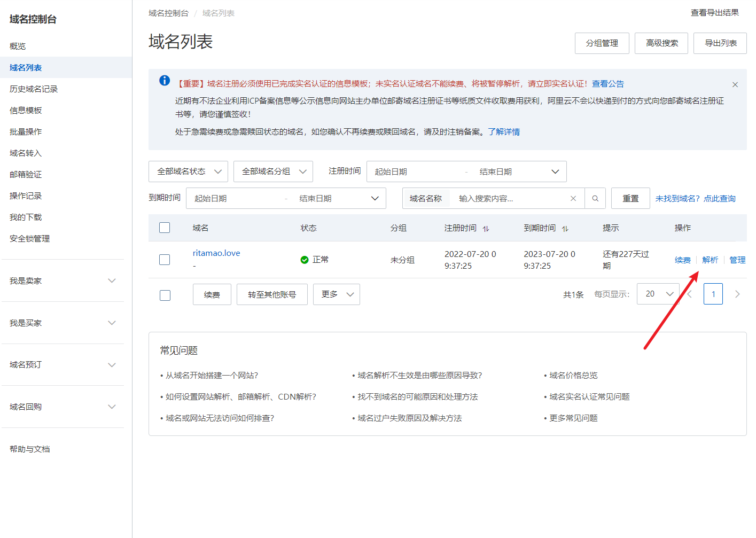Open 批量操作 in the sidebar
Screen dimensions: 756x538
tap(26, 132)
